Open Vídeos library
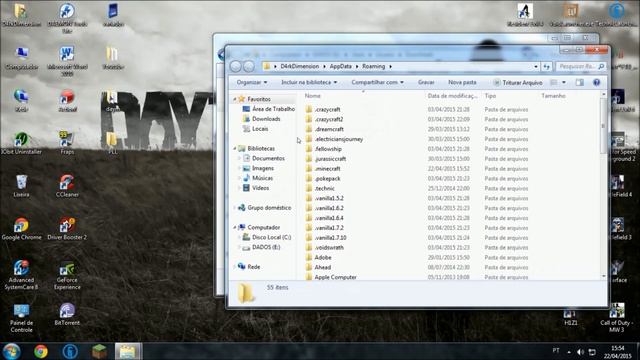This screenshot has width=640, height=360. [260, 188]
